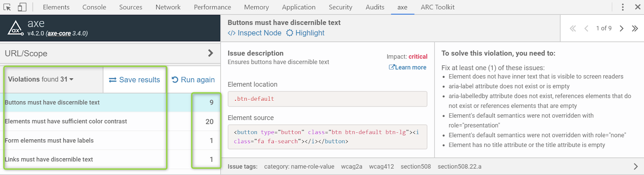Viewport: 644px width, 175px height.
Task: Go to next violation instance
Action: pos(621,28)
